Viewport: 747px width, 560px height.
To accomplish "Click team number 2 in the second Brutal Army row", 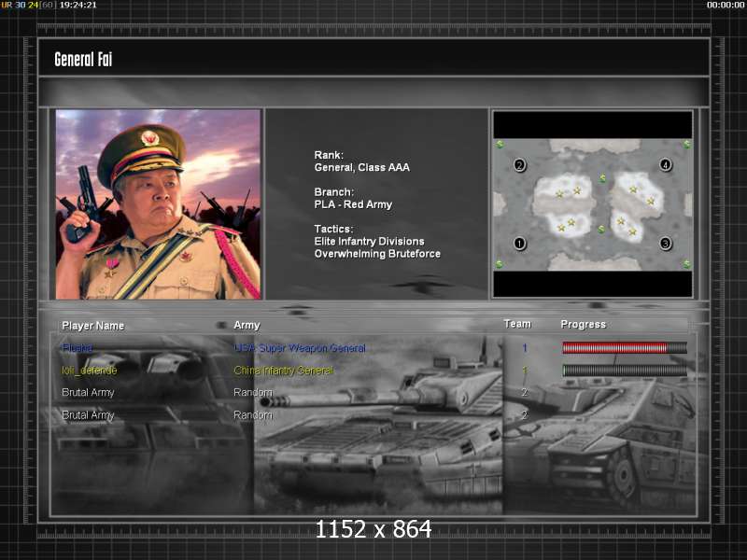I will (x=525, y=414).
